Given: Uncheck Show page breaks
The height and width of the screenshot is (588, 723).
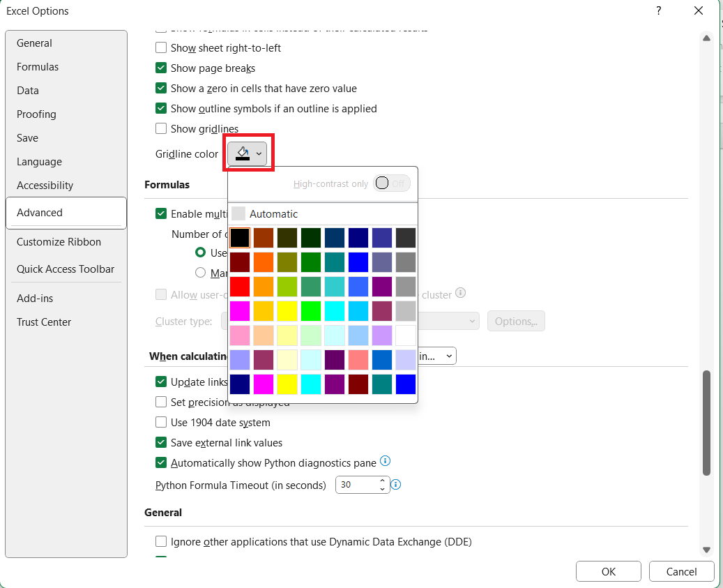Looking at the screenshot, I should [161, 68].
